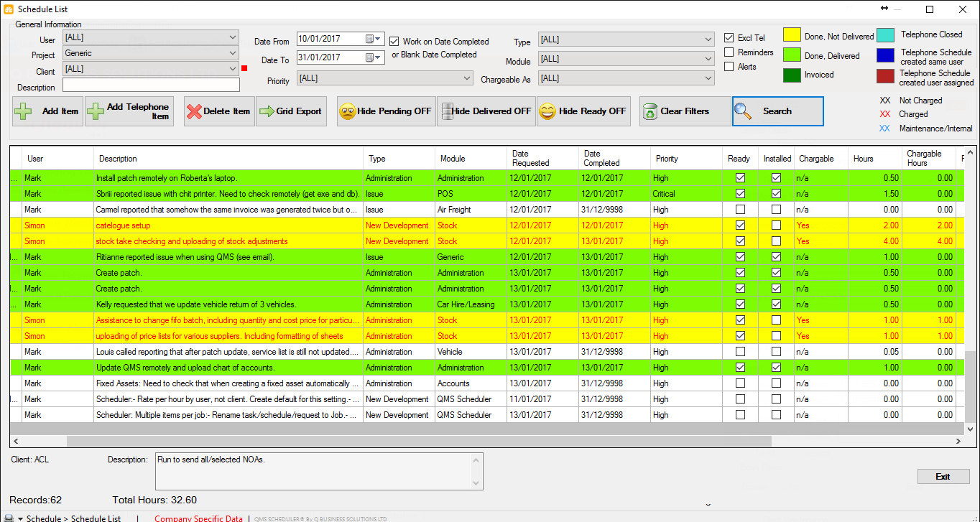
Task: Toggle Installed checkbox on 'Update QMS remotely' row
Action: pos(776,368)
